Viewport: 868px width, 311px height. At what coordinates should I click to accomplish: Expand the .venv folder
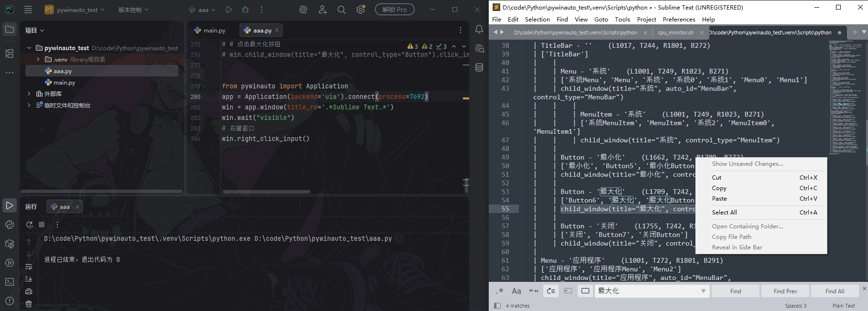pos(38,59)
